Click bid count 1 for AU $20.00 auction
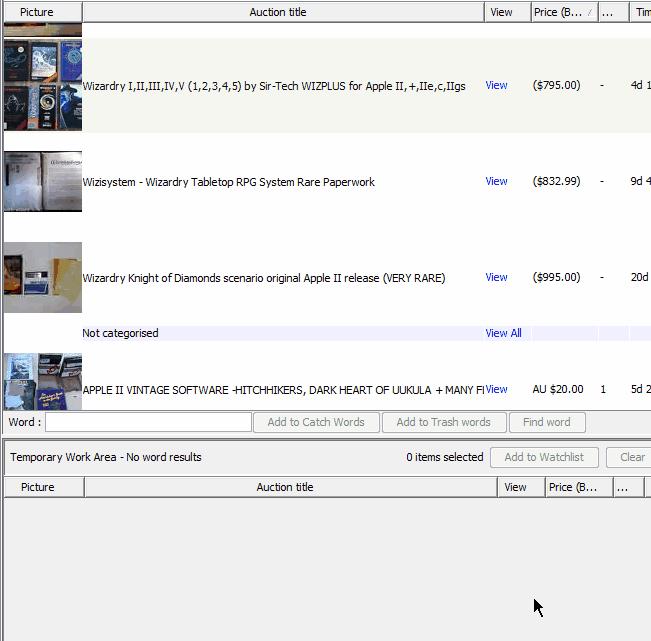Screen dimensions: 651x641 click(603, 389)
